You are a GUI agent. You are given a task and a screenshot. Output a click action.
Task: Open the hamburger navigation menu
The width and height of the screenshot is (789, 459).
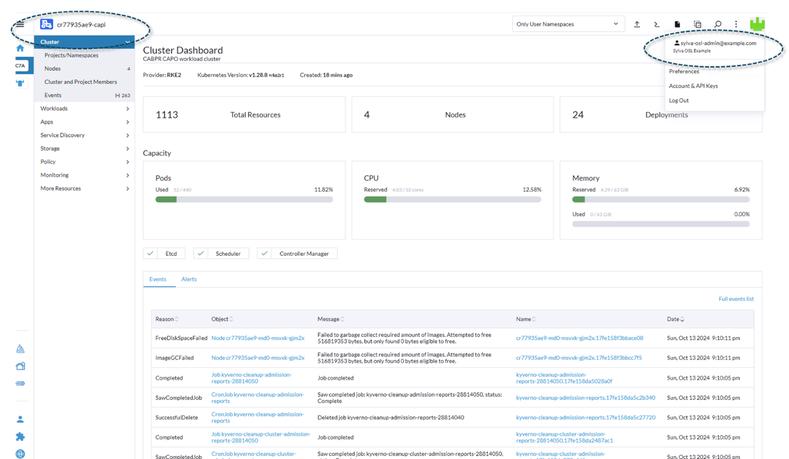(x=20, y=23)
